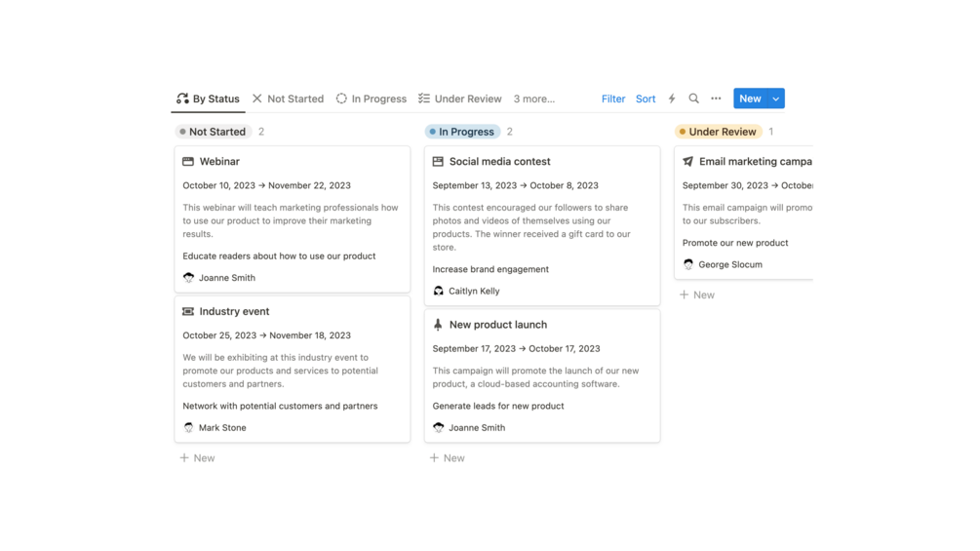The height and width of the screenshot is (551, 980).
Task: Add a new item under Not Started
Action: coord(198,458)
